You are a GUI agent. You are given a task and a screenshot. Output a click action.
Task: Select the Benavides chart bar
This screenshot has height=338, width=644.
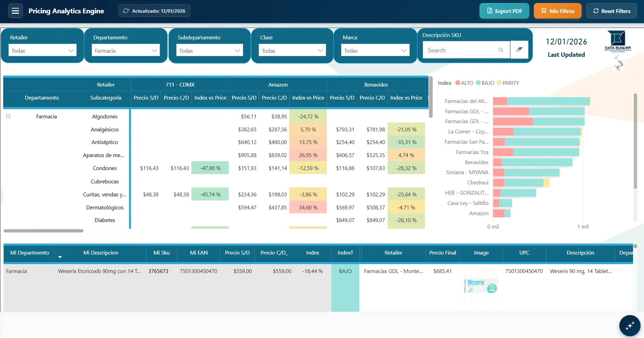pyautogui.click(x=533, y=162)
